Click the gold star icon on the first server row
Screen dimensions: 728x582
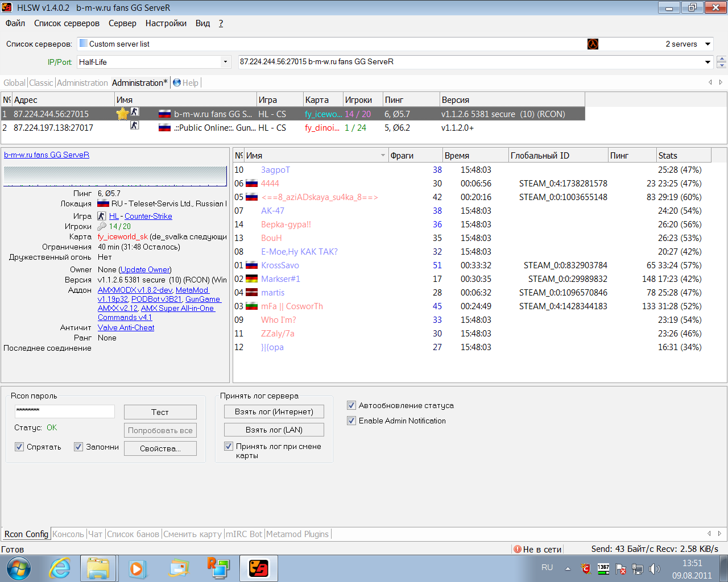tap(122, 114)
